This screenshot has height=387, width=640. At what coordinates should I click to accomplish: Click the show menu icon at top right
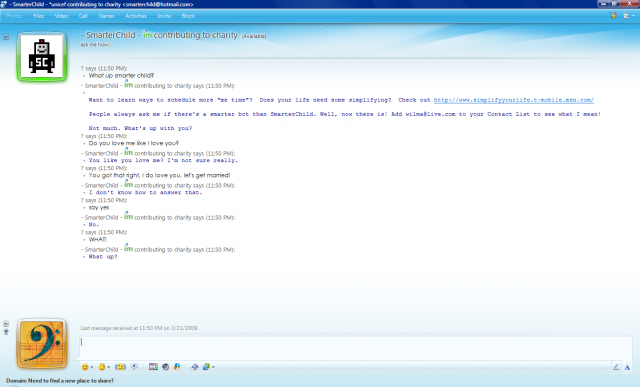(626, 16)
